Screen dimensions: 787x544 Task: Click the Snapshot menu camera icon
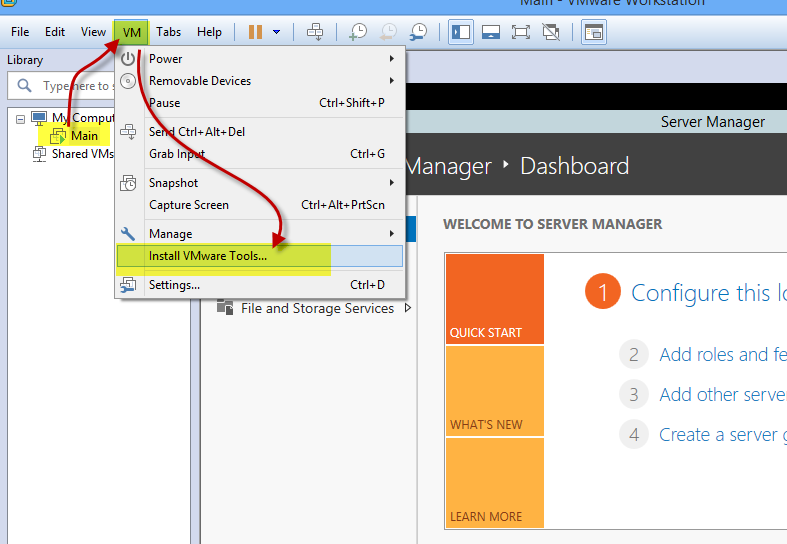pyautogui.click(x=128, y=183)
